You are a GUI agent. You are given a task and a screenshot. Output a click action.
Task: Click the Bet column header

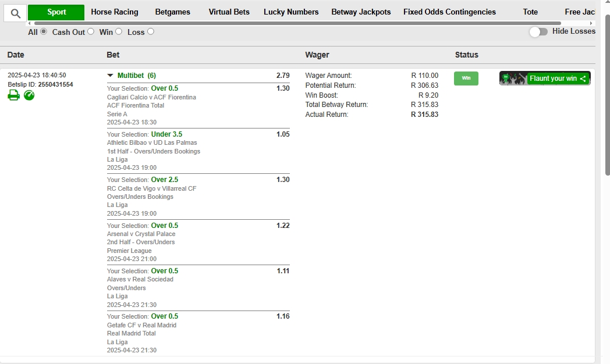pos(113,55)
